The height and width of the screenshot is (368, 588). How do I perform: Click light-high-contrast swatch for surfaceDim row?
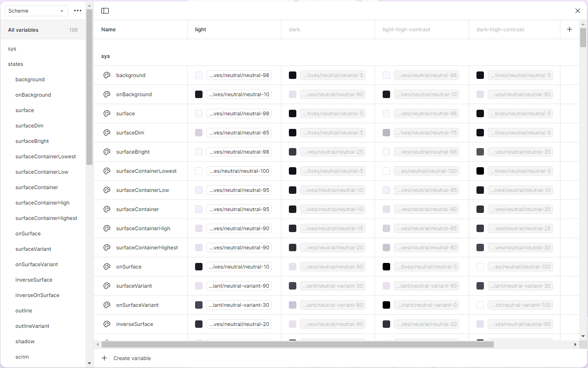coord(386,133)
